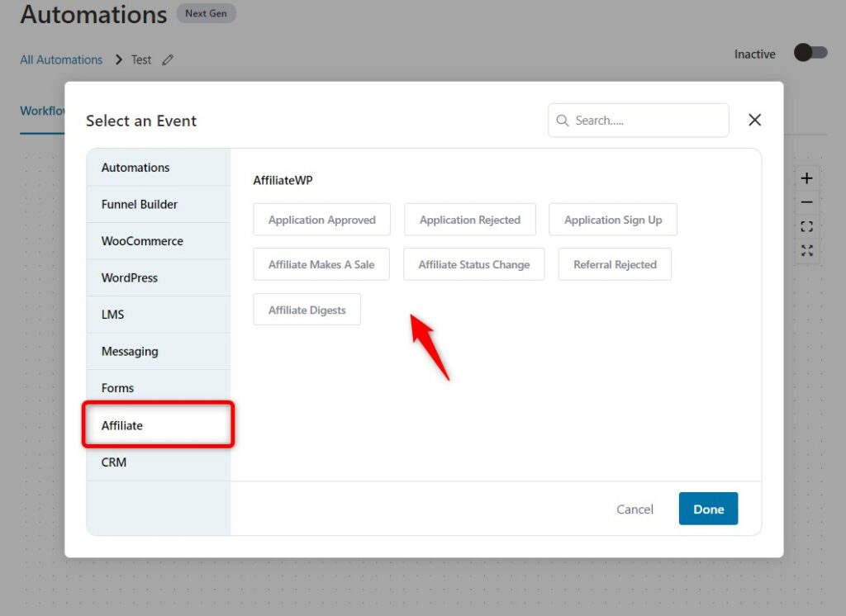Screen dimensions: 846x616
Task: Focus the event Search field
Action: 639,121
